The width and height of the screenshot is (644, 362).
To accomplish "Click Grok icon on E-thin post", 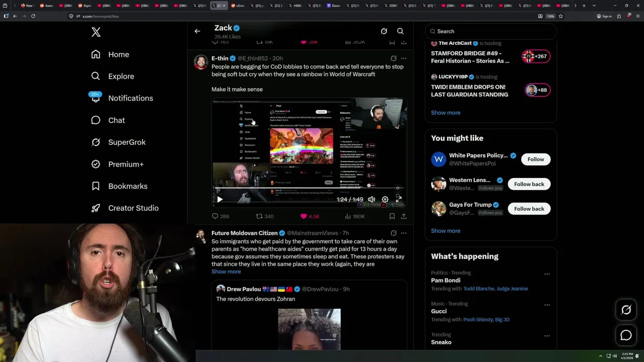I will (393, 58).
